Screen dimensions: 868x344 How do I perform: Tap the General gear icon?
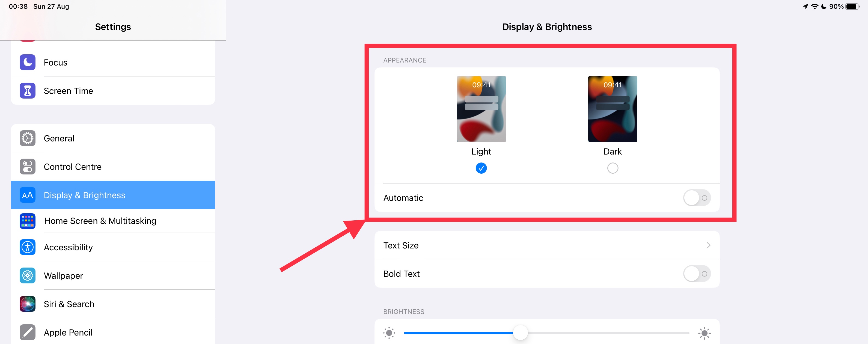click(x=27, y=138)
